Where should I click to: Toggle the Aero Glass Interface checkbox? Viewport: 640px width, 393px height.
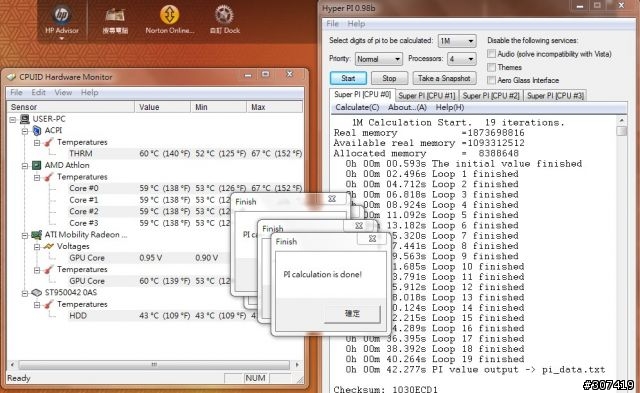[492, 80]
